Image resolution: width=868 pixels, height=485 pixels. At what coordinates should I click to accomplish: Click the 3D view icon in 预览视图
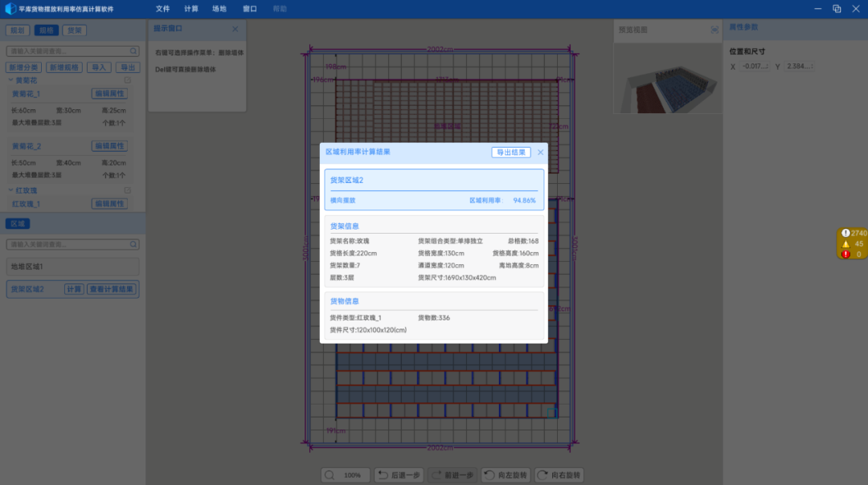click(x=714, y=30)
